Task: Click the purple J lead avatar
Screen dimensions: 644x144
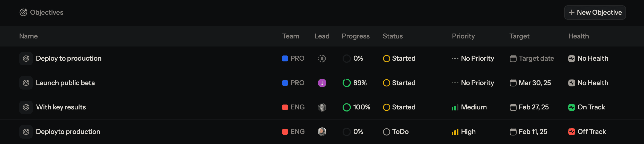Action: pos(322,83)
